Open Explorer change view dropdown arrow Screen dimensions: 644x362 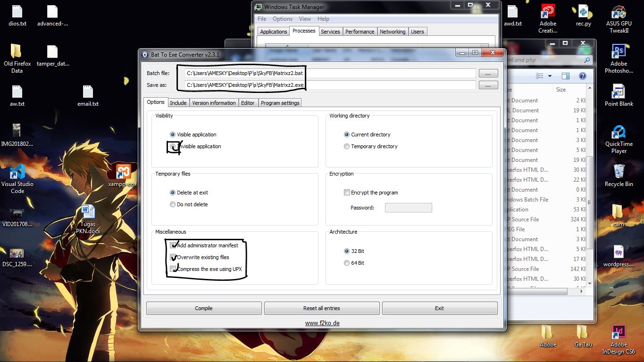click(550, 76)
